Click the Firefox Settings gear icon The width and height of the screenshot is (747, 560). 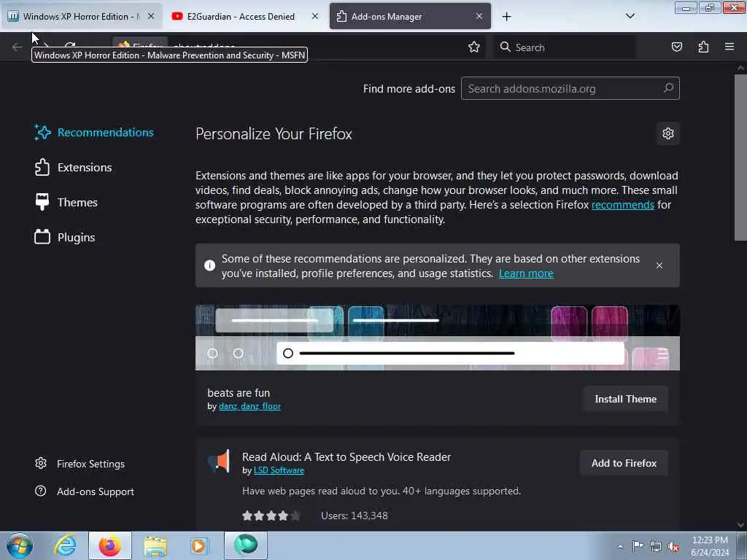click(41, 463)
